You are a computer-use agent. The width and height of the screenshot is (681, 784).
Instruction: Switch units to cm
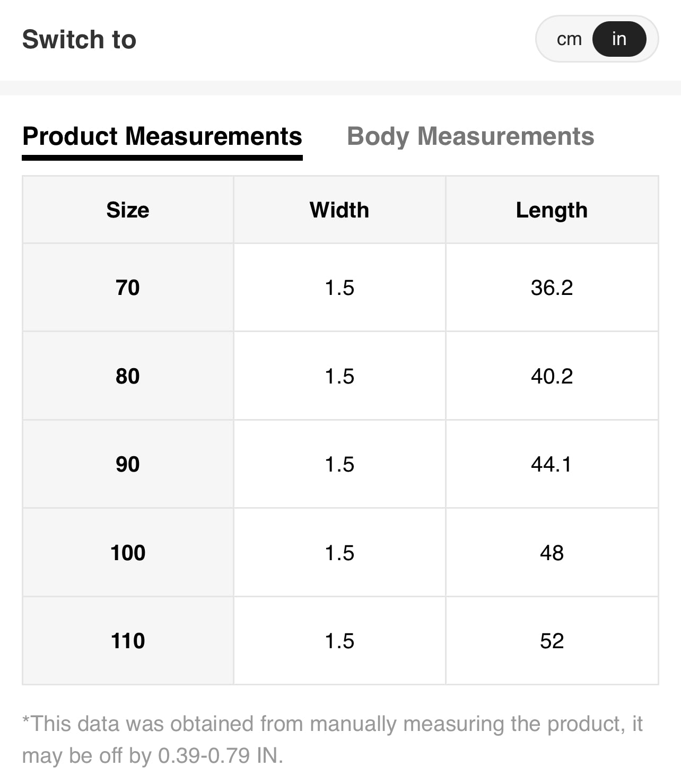(569, 39)
